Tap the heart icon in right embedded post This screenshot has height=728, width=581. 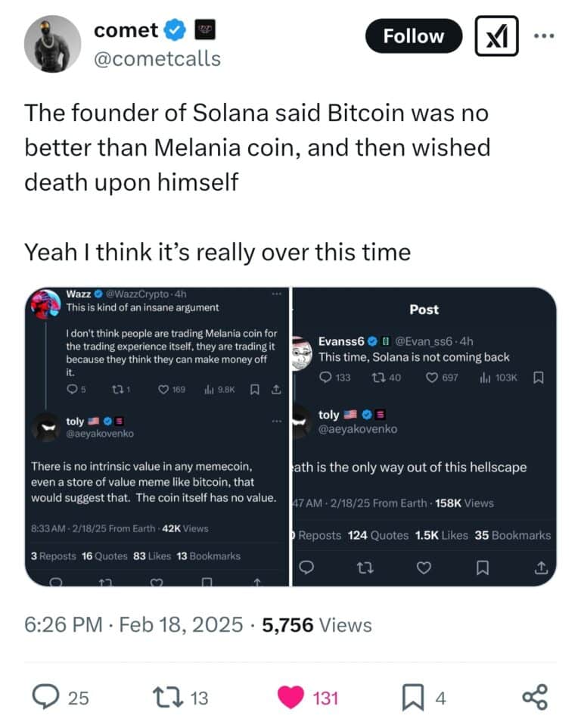pyautogui.click(x=424, y=568)
